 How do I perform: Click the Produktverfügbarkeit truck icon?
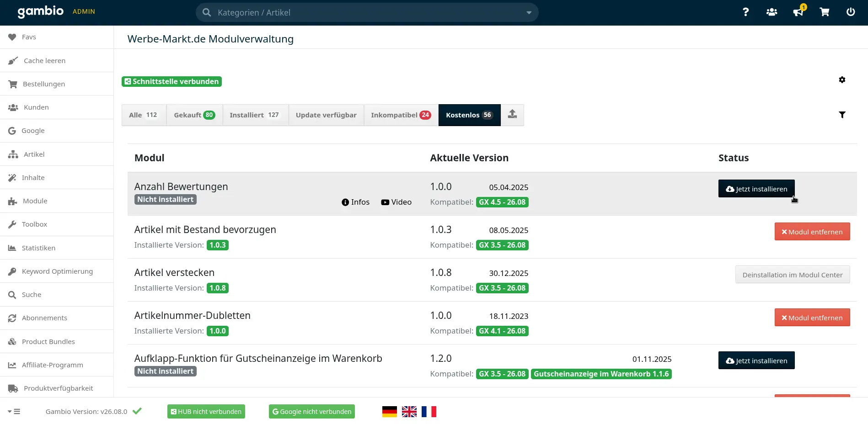pos(13,388)
